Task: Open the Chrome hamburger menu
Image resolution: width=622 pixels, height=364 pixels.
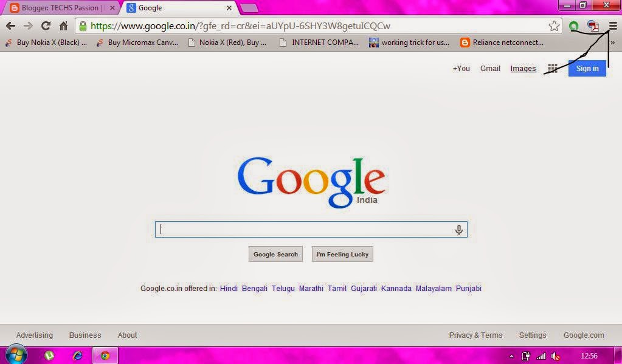Action: (x=613, y=26)
